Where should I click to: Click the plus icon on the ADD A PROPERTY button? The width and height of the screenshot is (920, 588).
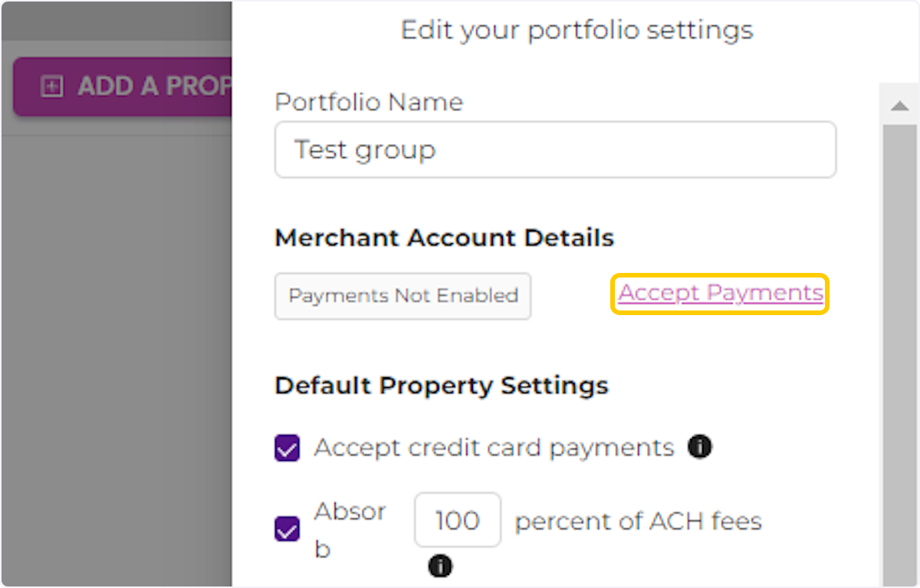coord(51,87)
